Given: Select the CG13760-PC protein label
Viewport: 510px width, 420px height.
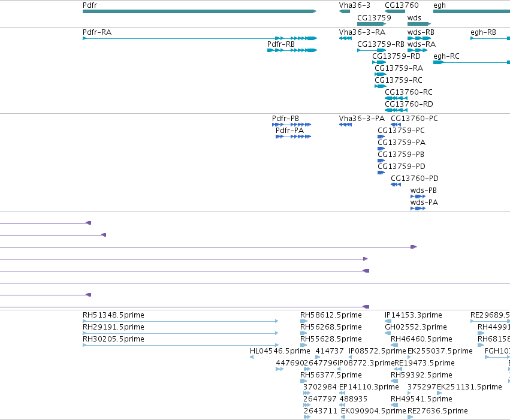Looking at the screenshot, I should click(414, 119).
